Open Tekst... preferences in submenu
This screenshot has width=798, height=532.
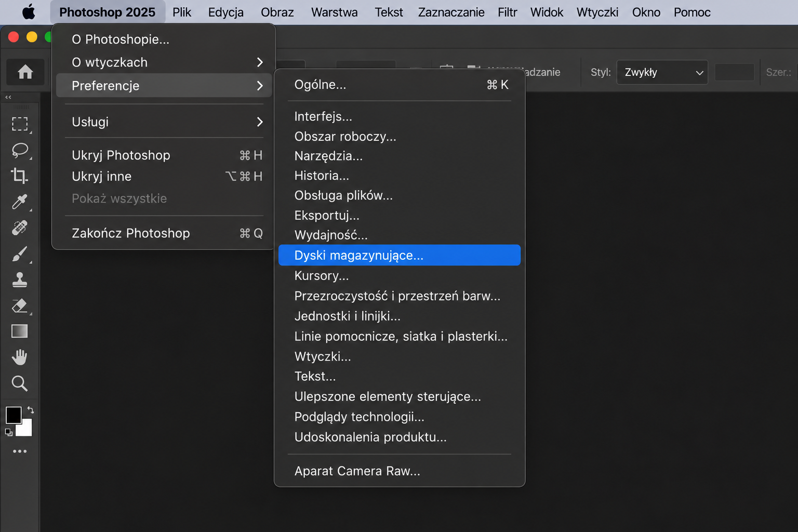pyautogui.click(x=400, y=376)
